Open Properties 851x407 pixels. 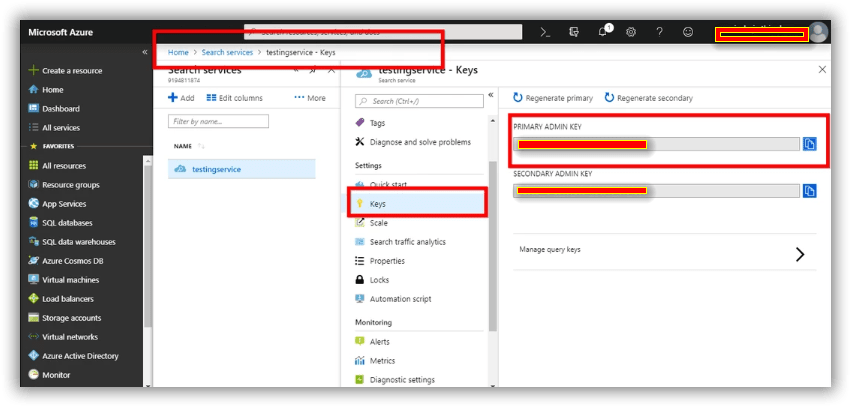(x=380, y=260)
